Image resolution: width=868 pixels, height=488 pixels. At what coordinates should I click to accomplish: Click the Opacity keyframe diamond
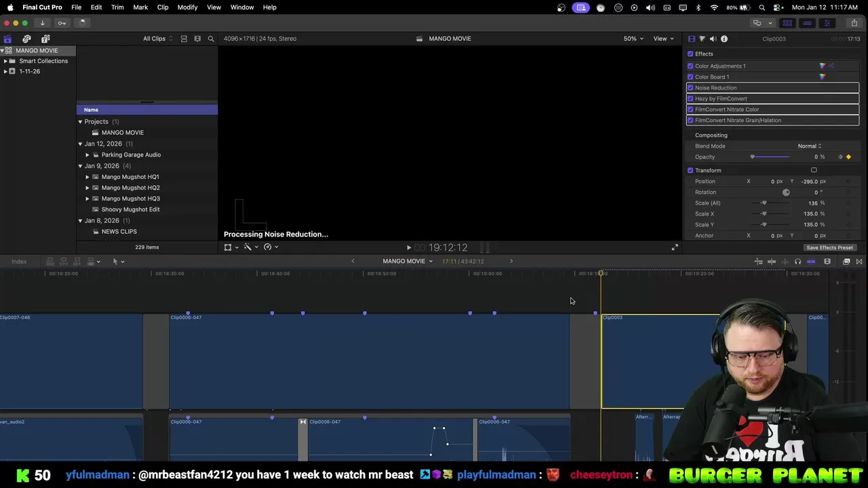pos(848,157)
